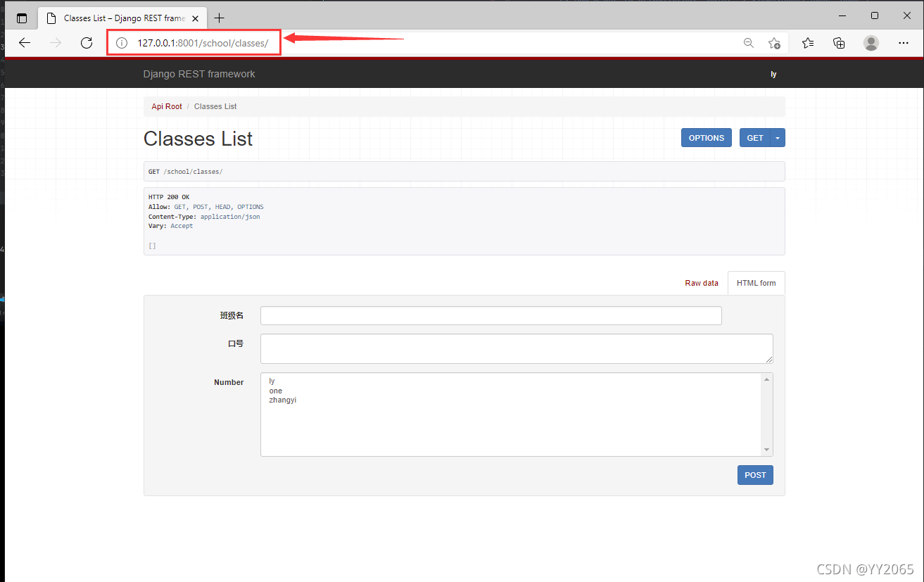Open the browser Settings and more menu

pos(904,43)
